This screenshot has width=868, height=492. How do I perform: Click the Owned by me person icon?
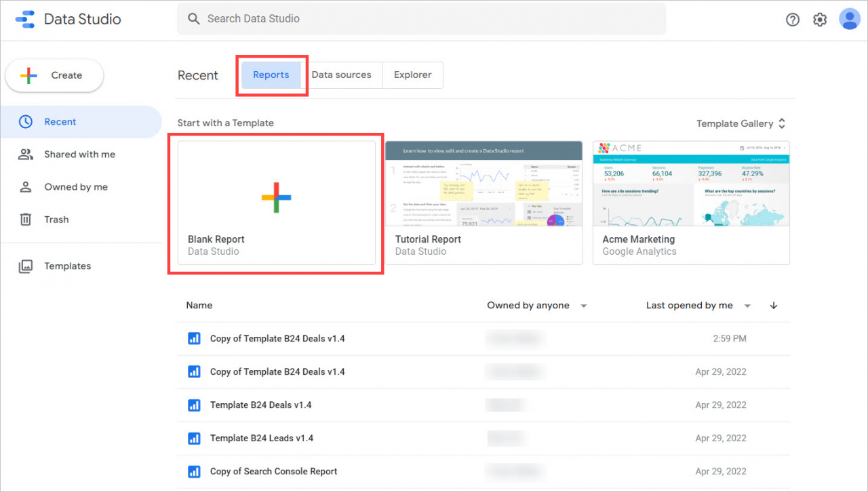[25, 187]
